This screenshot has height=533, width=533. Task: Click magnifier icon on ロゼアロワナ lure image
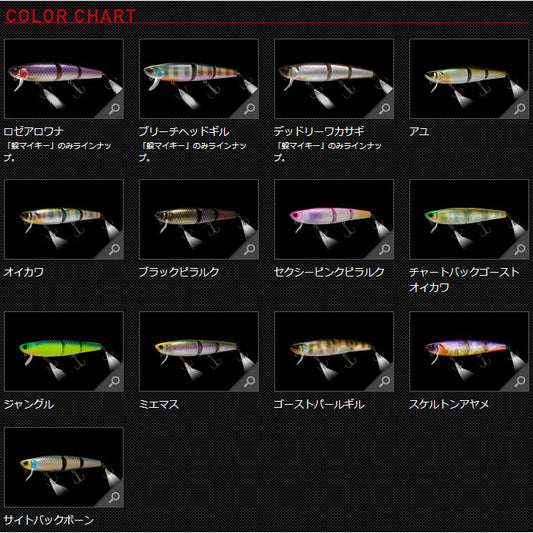(x=115, y=109)
